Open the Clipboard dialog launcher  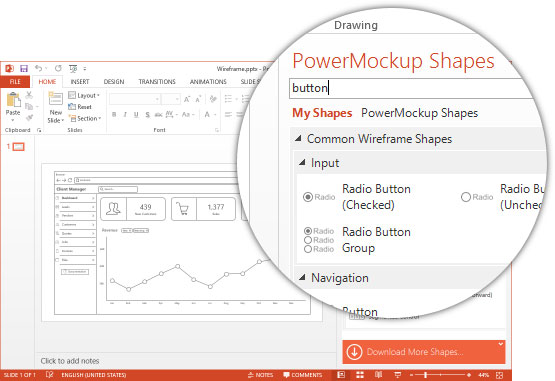click(39, 130)
